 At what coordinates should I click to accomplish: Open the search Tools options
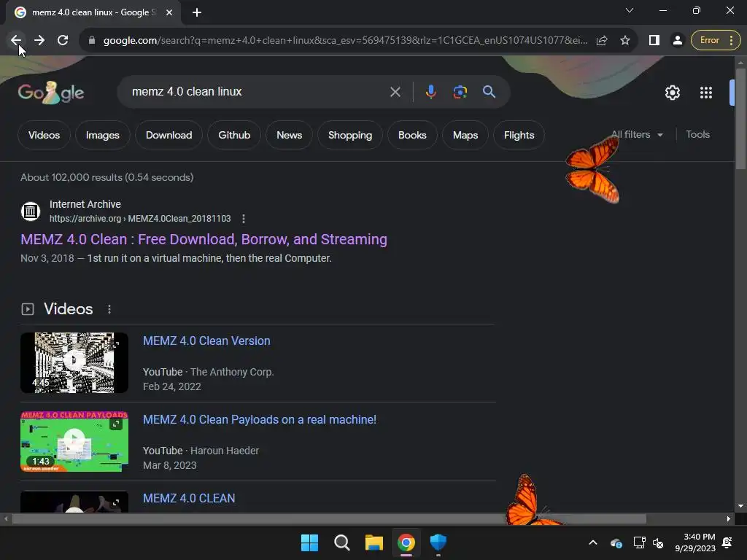point(697,135)
